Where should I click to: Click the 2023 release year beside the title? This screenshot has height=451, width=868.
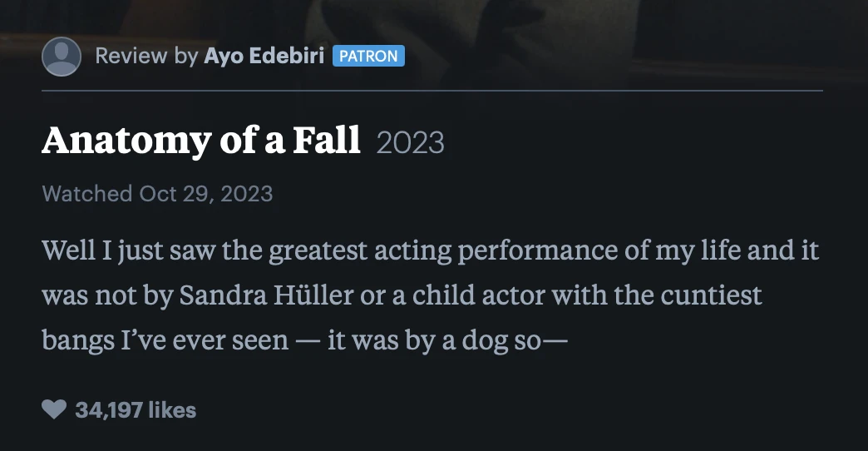pos(410,143)
